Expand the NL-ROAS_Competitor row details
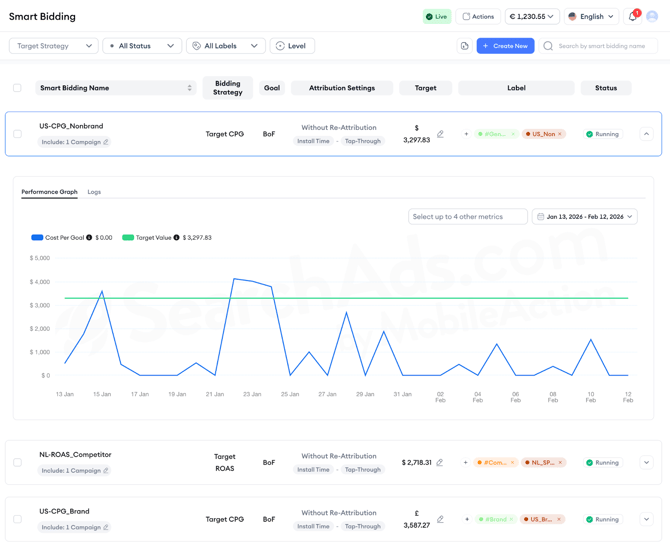The width and height of the screenshot is (670, 546). point(646,463)
